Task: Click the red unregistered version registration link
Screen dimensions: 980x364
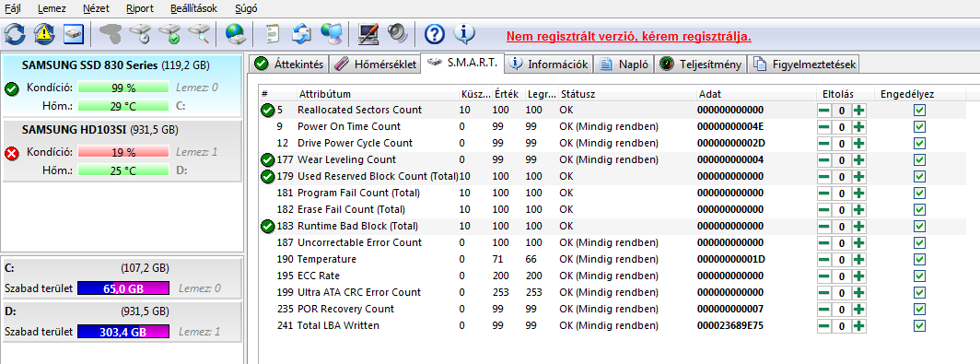Action: tap(629, 36)
